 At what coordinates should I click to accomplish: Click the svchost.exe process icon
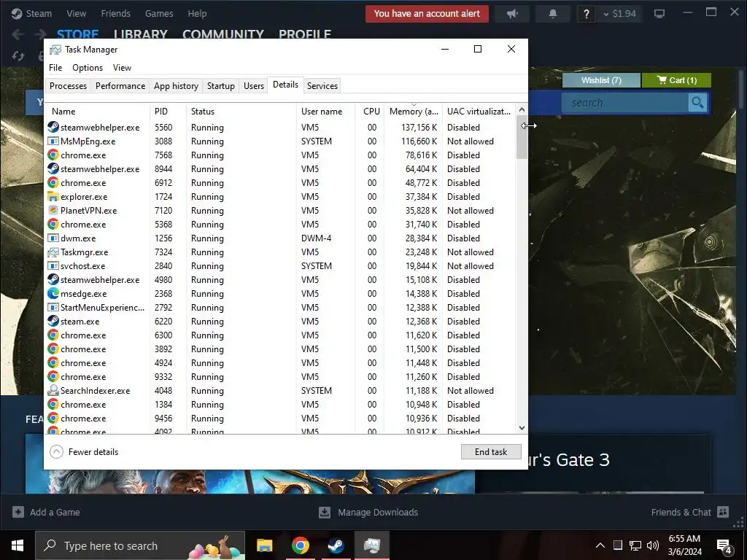tap(53, 265)
